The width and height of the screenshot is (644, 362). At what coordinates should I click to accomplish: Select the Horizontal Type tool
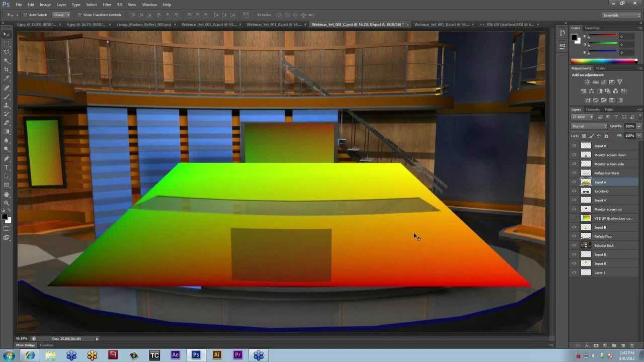point(7,167)
